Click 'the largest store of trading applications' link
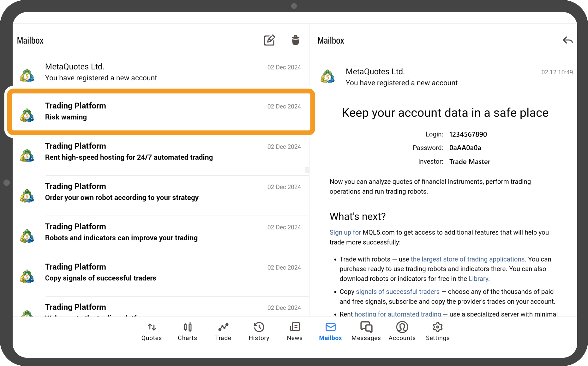The width and height of the screenshot is (588, 366). click(467, 259)
